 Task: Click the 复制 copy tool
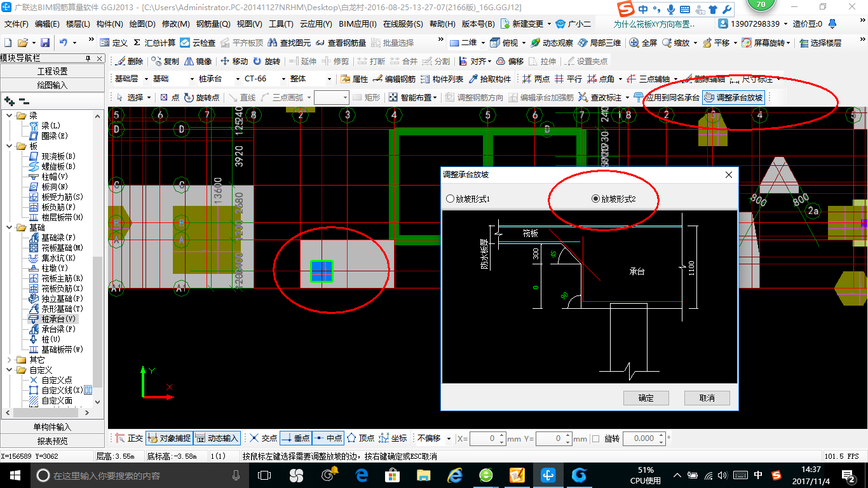click(x=165, y=61)
